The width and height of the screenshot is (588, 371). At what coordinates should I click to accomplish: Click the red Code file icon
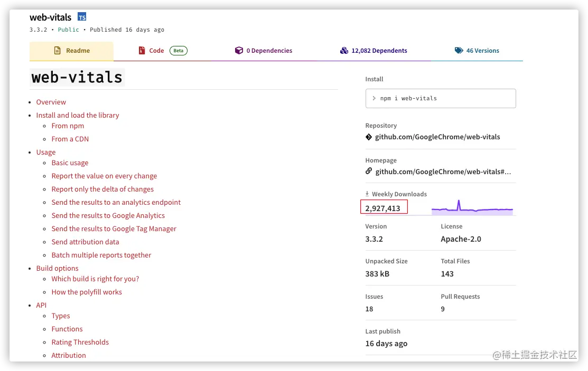click(x=142, y=51)
